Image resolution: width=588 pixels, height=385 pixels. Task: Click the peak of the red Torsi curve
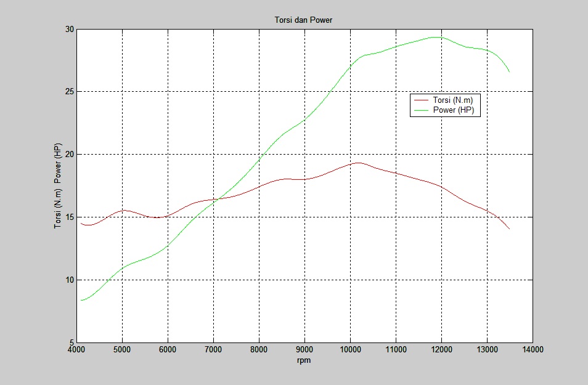[357, 163]
